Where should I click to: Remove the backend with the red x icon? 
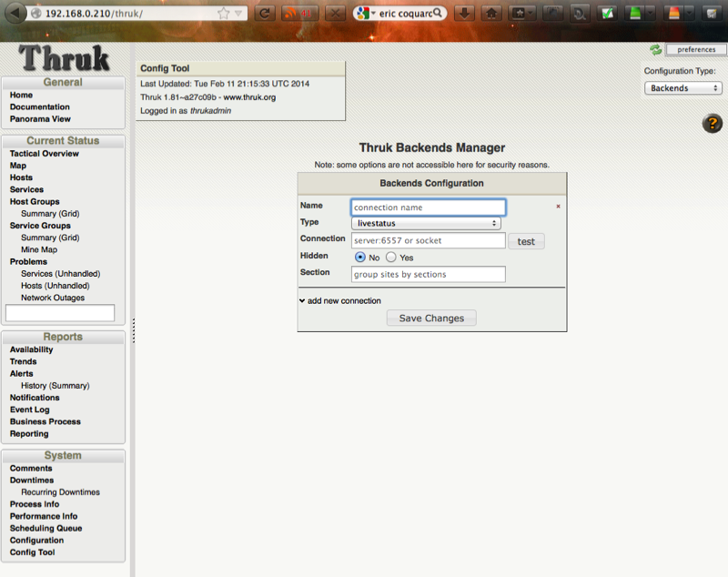pos(558,207)
